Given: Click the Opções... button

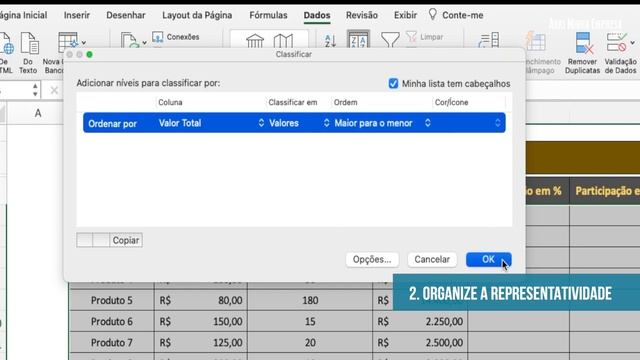Looking at the screenshot, I should click(372, 260).
